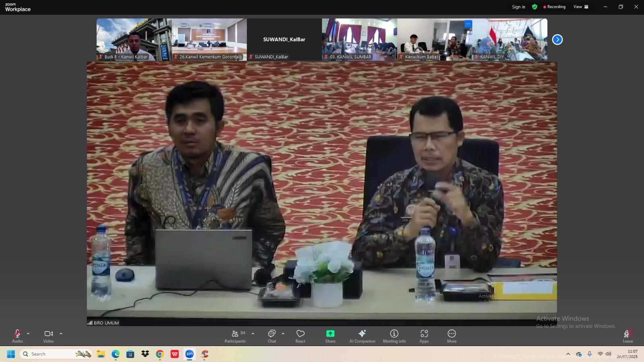Expand the video settings arrow
This screenshot has height=362, width=644.
click(61, 333)
